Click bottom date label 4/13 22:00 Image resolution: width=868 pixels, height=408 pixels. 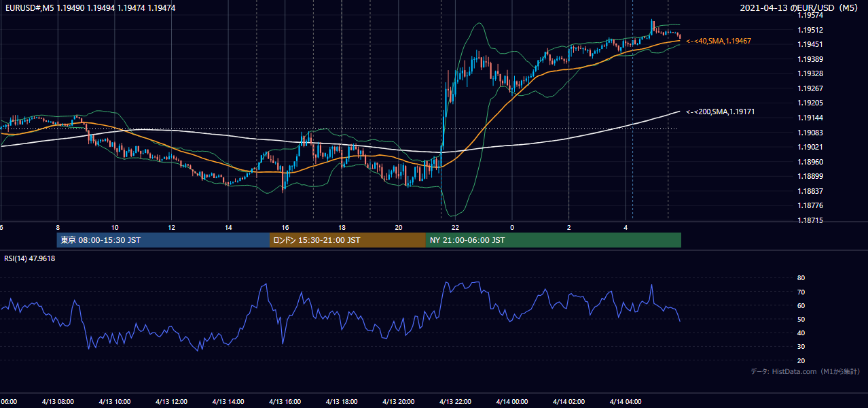click(x=455, y=401)
